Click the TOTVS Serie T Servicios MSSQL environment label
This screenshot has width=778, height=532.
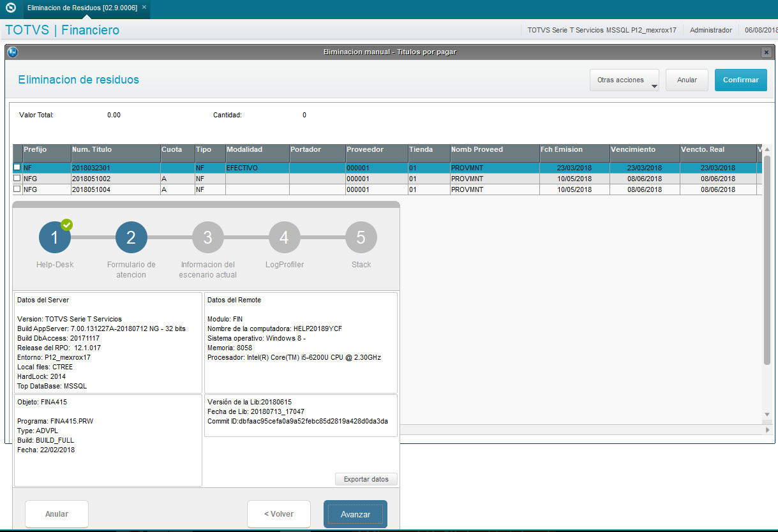[x=602, y=30]
